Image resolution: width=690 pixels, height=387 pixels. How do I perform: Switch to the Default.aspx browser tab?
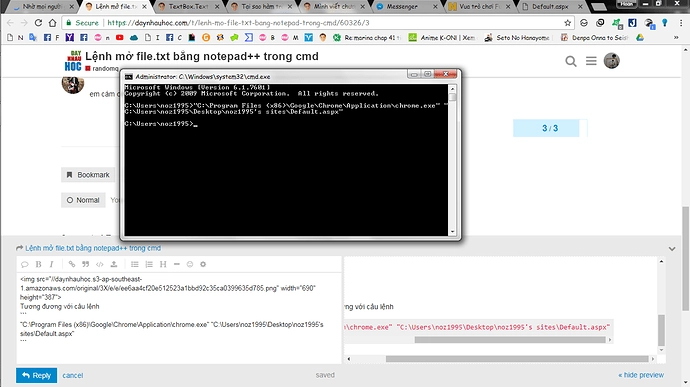(x=552, y=7)
